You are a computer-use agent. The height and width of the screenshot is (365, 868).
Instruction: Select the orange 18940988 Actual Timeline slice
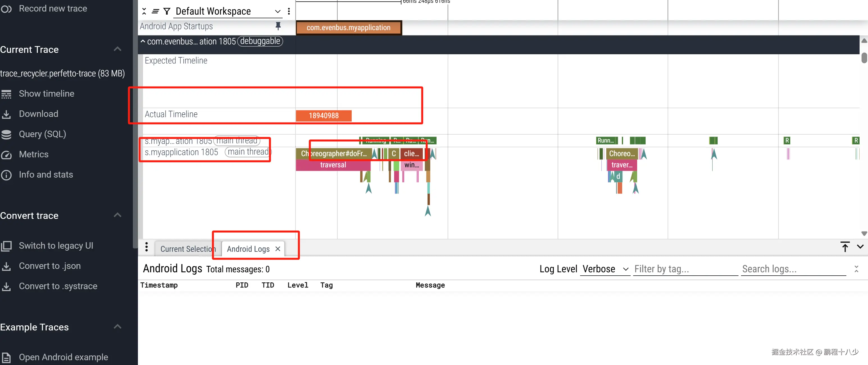tap(324, 115)
